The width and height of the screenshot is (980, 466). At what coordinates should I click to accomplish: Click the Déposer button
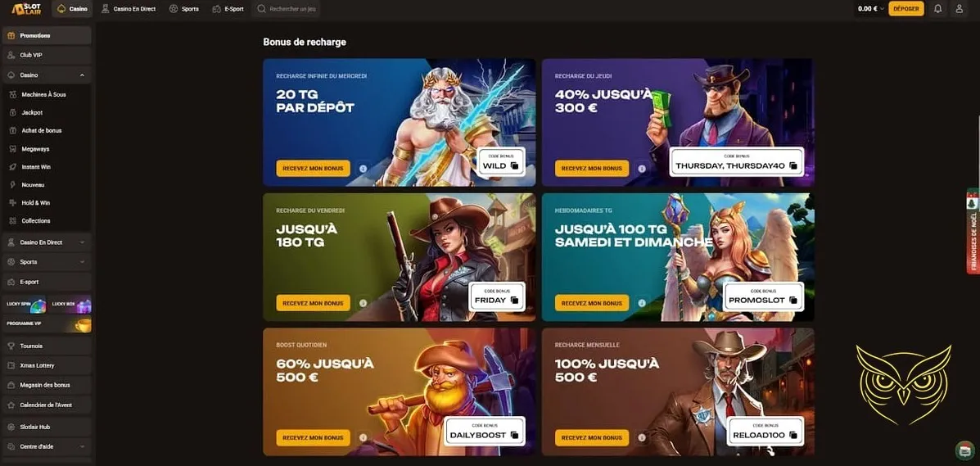906,9
